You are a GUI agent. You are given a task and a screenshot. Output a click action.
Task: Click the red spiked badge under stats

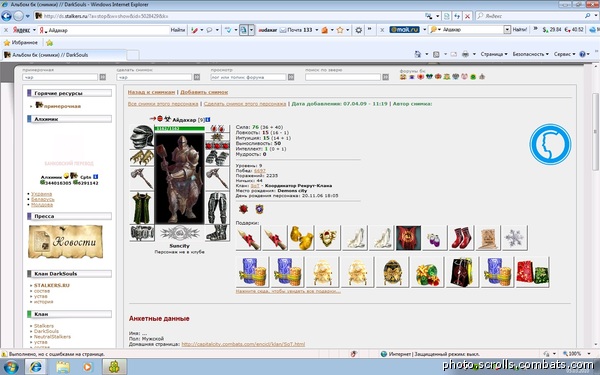(243, 209)
